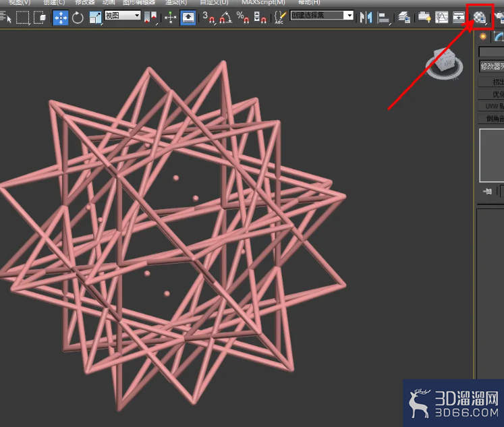Open the 修改器 menu

coord(85,3)
